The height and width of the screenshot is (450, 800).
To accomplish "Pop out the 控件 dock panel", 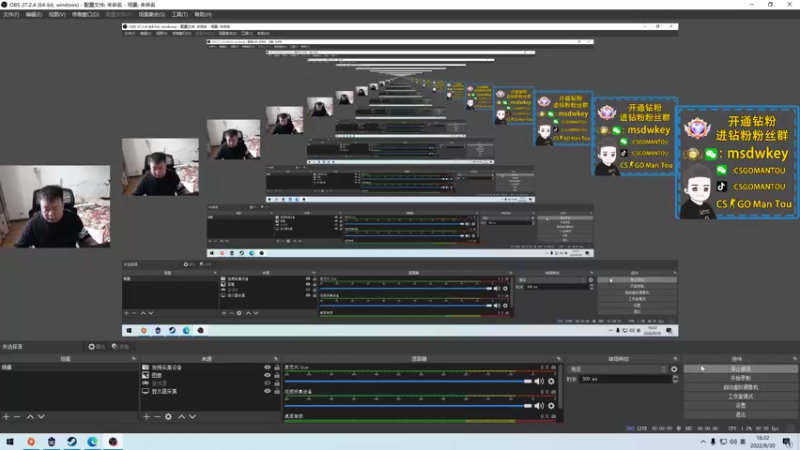I will [x=795, y=359].
